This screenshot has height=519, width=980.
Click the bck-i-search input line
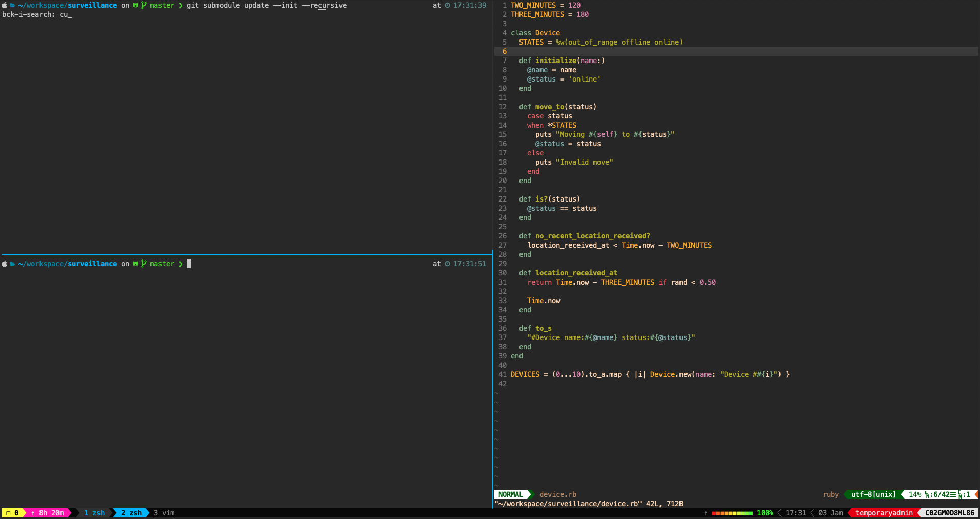(x=37, y=14)
